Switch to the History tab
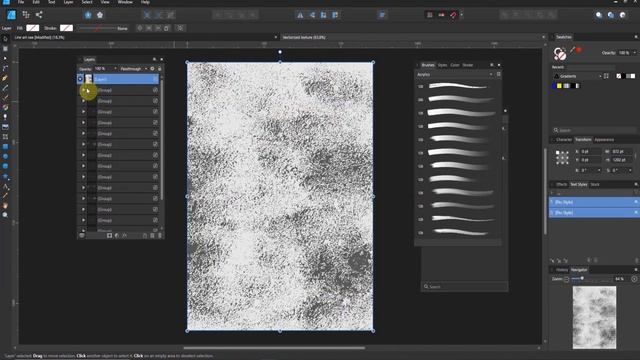Image resolution: width=640 pixels, height=360 pixels. [562, 270]
